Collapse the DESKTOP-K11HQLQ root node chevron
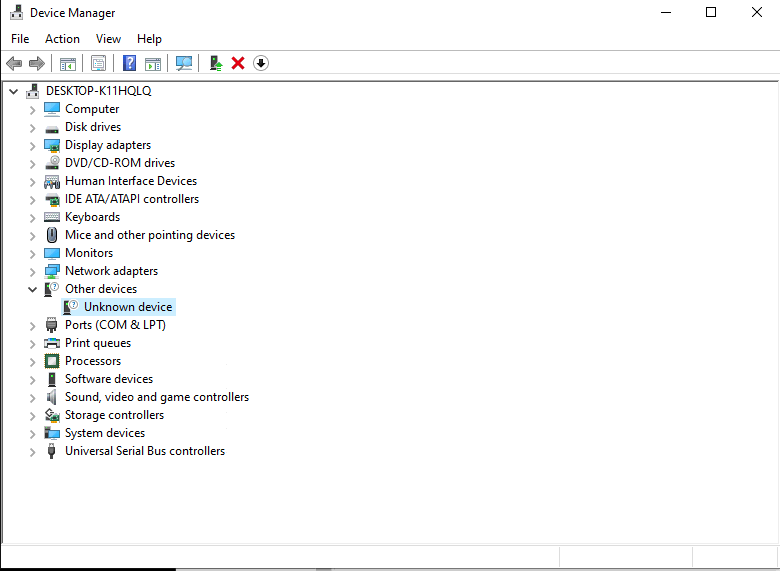780x571 pixels. click(x=14, y=91)
